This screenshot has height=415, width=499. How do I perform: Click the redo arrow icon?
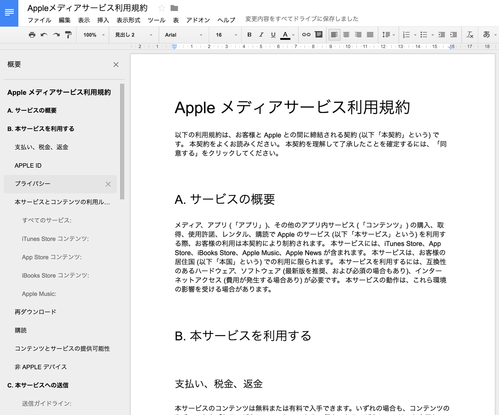coord(56,35)
